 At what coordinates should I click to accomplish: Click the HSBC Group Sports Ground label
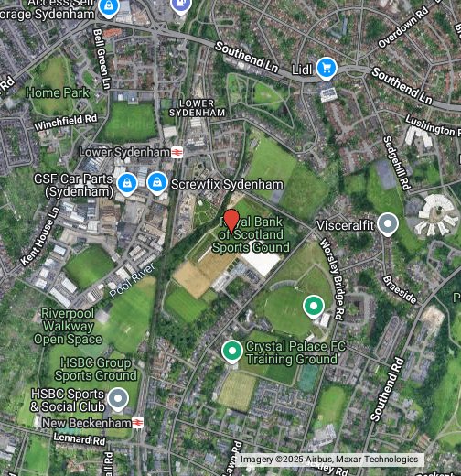(x=95, y=369)
